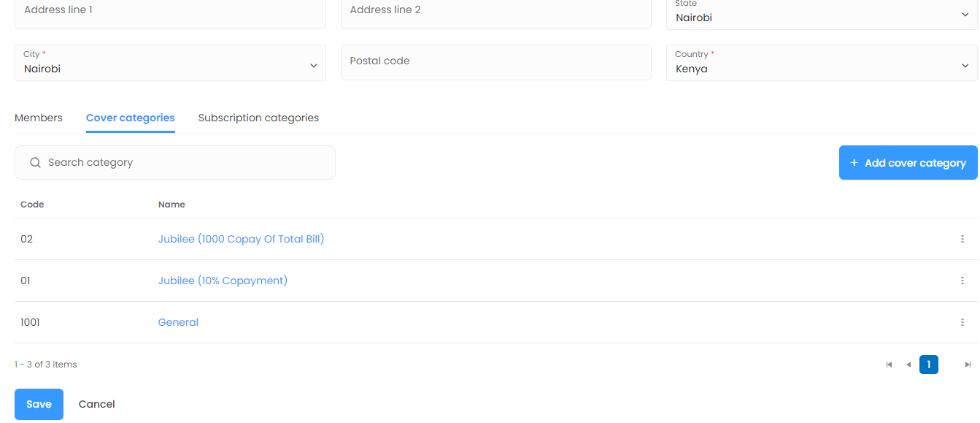Open the General category link
Image resolution: width=980 pixels, height=423 pixels.
[x=178, y=322]
